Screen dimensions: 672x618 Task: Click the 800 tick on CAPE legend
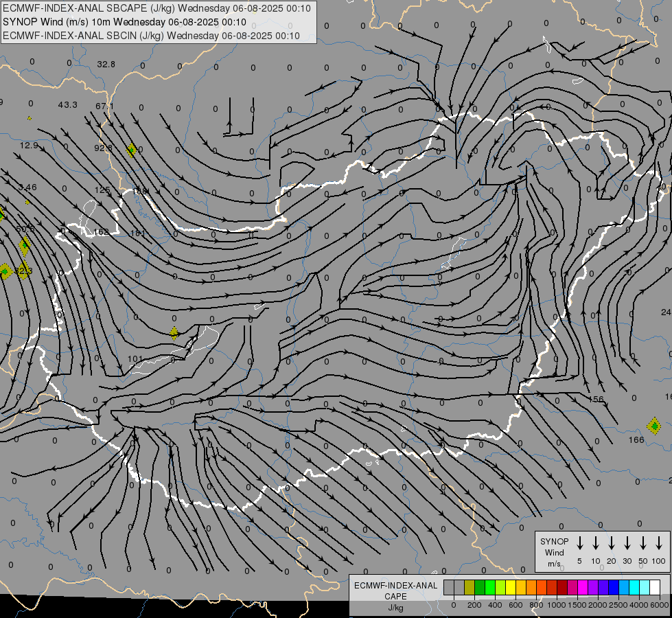[536, 605]
